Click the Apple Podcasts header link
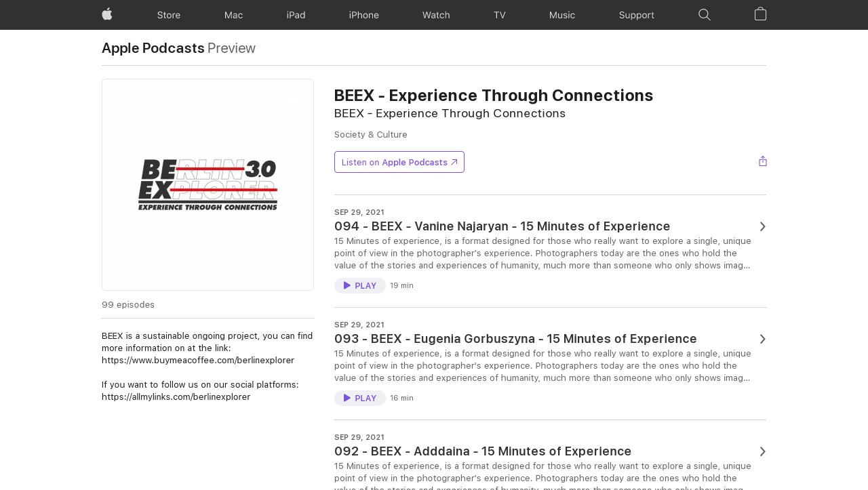The image size is (868, 490). pos(153,48)
